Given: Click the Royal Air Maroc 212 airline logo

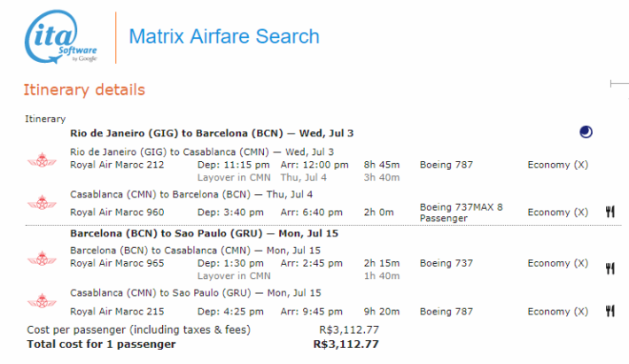Looking at the screenshot, I should tap(43, 160).
